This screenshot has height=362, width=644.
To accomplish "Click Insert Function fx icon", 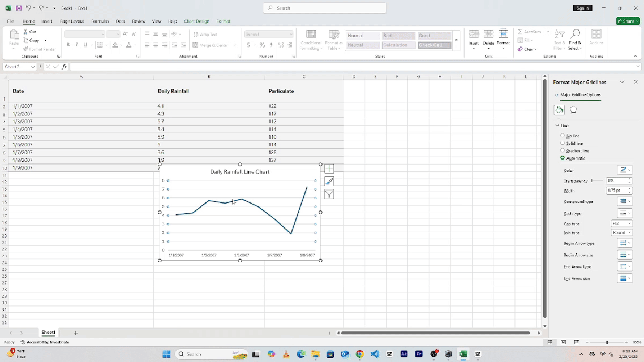I will point(64,67).
